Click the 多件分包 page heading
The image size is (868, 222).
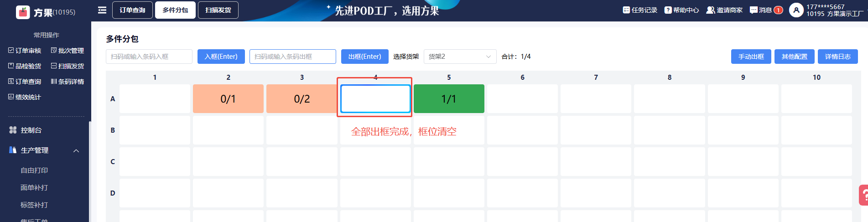click(122, 39)
